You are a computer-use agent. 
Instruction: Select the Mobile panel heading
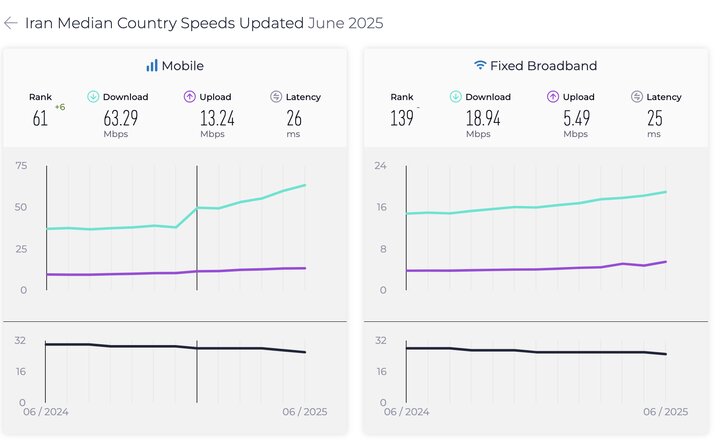[x=182, y=66]
